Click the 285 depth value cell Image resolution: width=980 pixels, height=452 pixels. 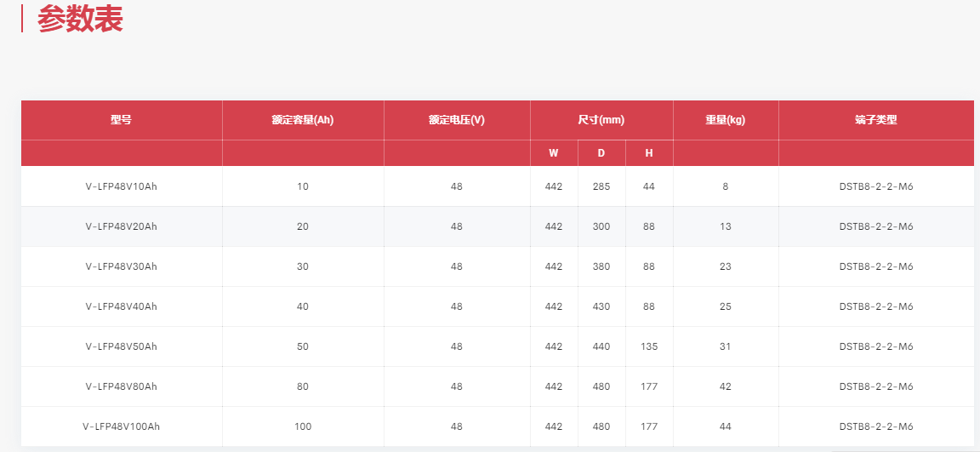(601, 186)
